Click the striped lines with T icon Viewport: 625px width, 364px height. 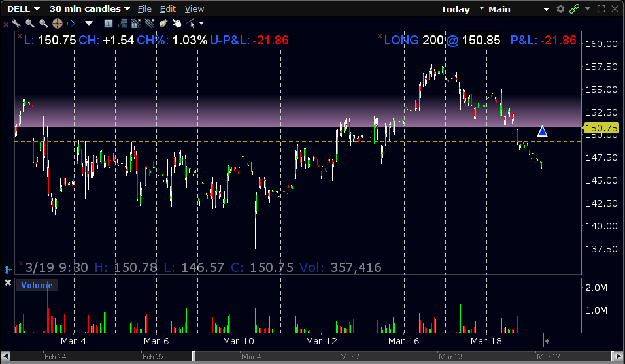[136, 24]
